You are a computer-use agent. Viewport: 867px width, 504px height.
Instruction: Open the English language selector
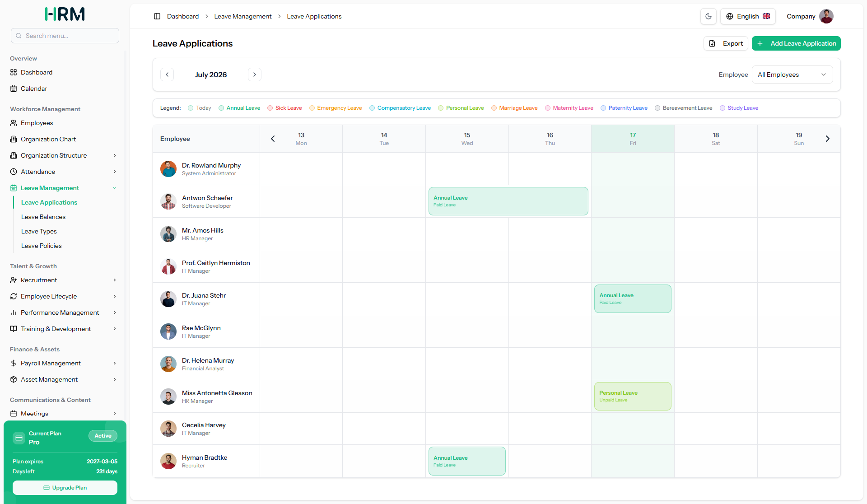748,16
